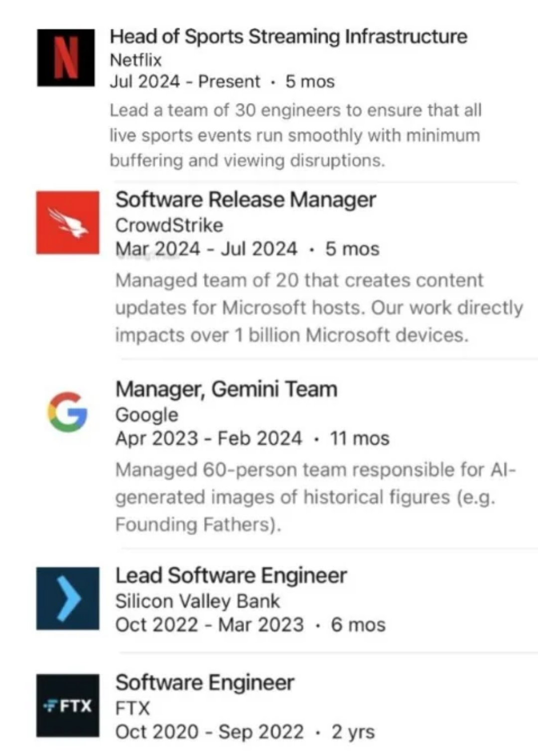
Task: Click the FTX company name text
Action: pos(133,708)
